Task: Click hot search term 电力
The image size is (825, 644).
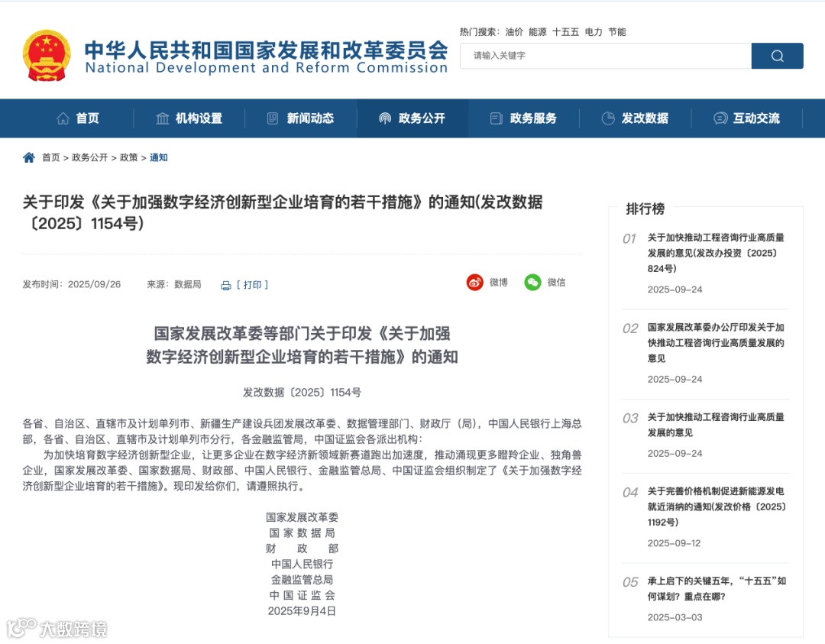Action: [x=594, y=32]
